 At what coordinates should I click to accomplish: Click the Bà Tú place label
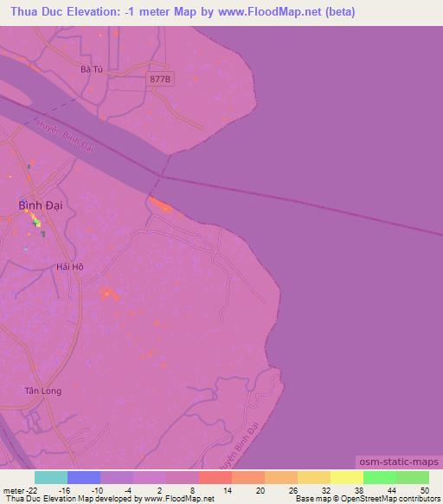pos(92,69)
